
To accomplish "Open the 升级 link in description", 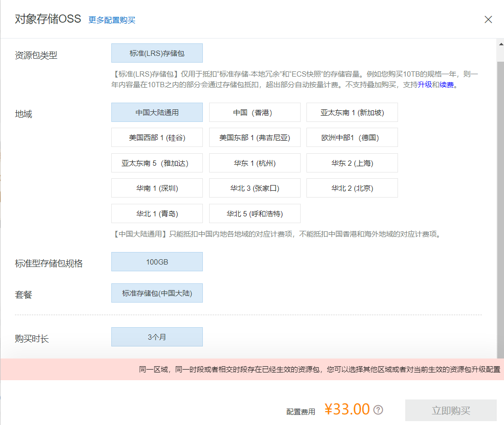I will pos(424,85).
